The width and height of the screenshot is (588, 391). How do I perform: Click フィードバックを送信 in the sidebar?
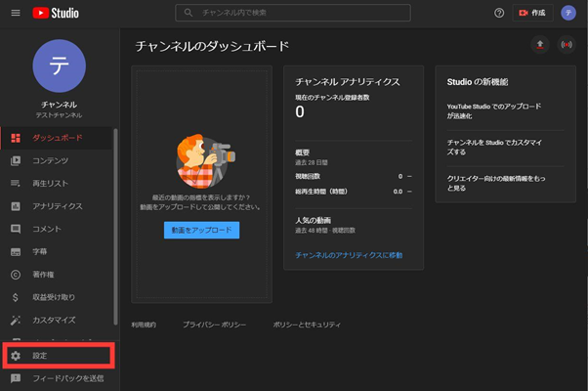(x=59, y=378)
